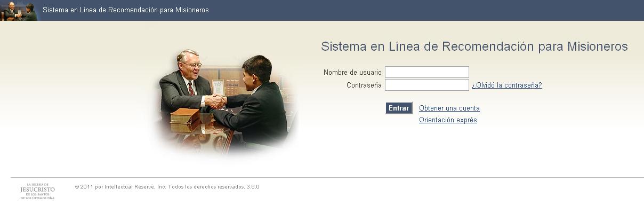This screenshot has width=644, height=220.
Task: Open the ¿Olvidó la contraseña? link
Action: click(507, 85)
